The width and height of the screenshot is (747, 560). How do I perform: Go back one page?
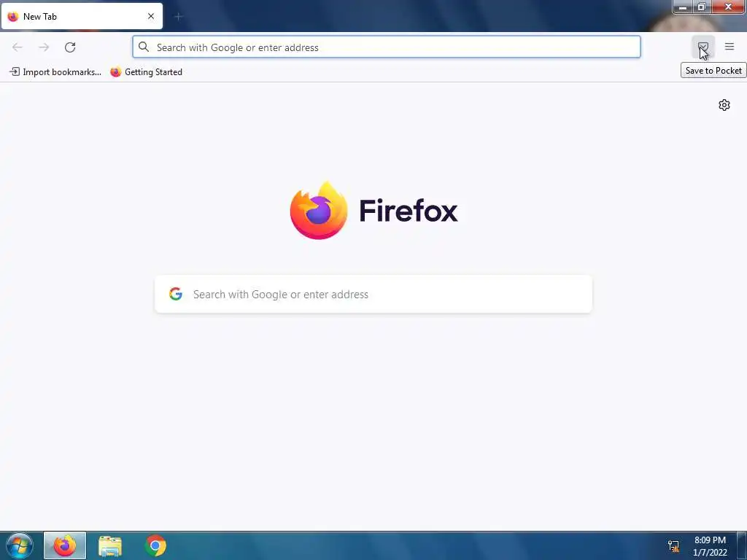coord(18,47)
